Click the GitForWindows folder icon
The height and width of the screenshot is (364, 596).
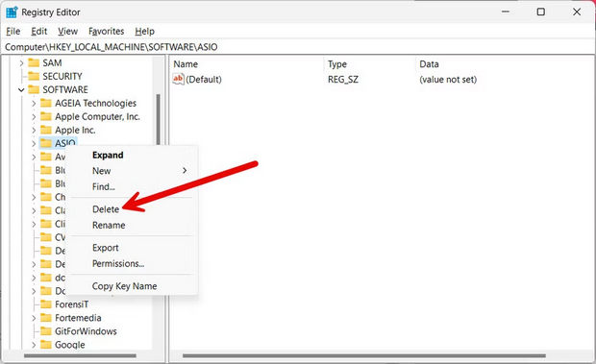(x=46, y=331)
